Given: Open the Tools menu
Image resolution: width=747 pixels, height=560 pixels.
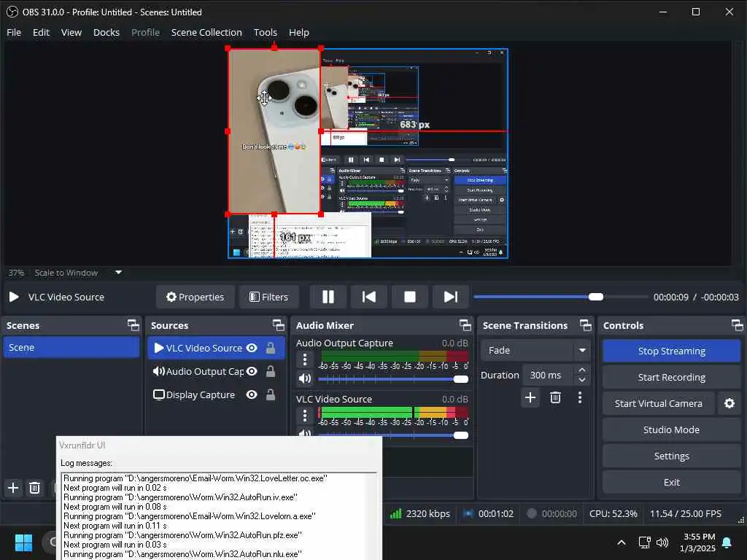Looking at the screenshot, I should point(266,32).
